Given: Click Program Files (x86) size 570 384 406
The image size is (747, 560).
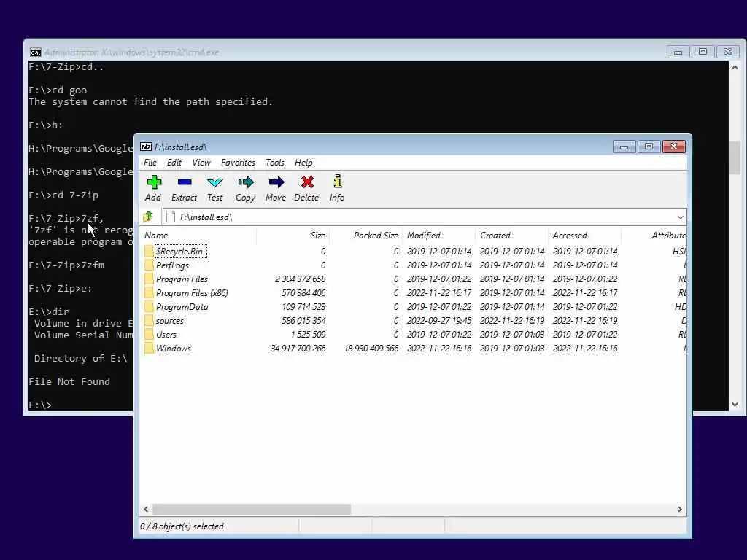Looking at the screenshot, I should tap(303, 292).
